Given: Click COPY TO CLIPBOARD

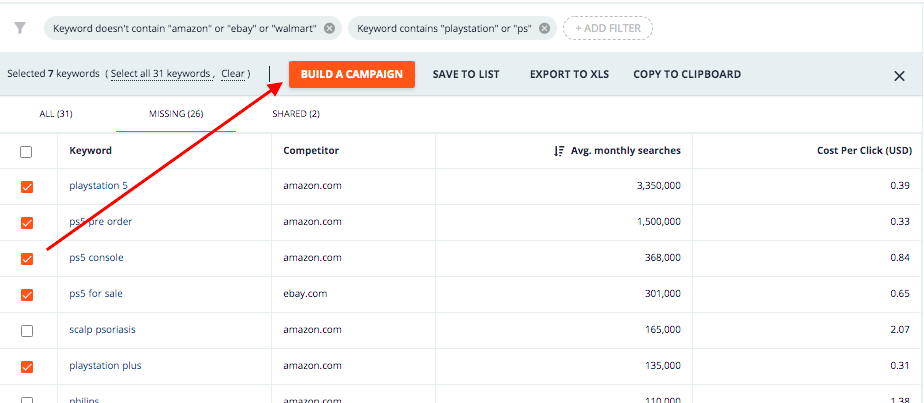Looking at the screenshot, I should (687, 74).
